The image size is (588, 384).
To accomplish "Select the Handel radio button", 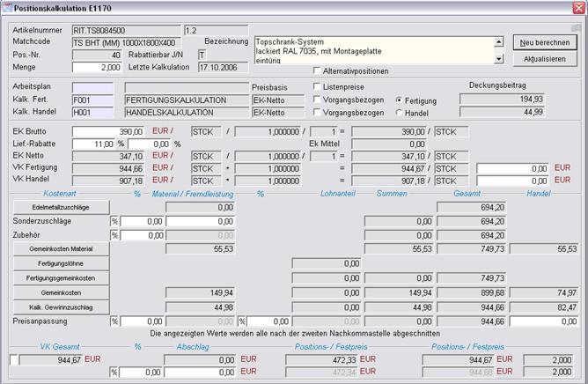I will click(x=400, y=113).
